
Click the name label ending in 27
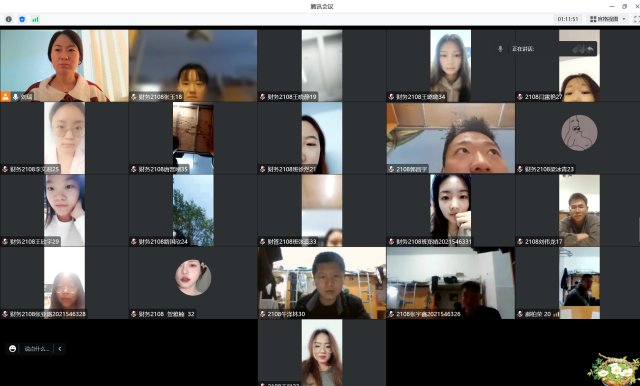[543, 97]
